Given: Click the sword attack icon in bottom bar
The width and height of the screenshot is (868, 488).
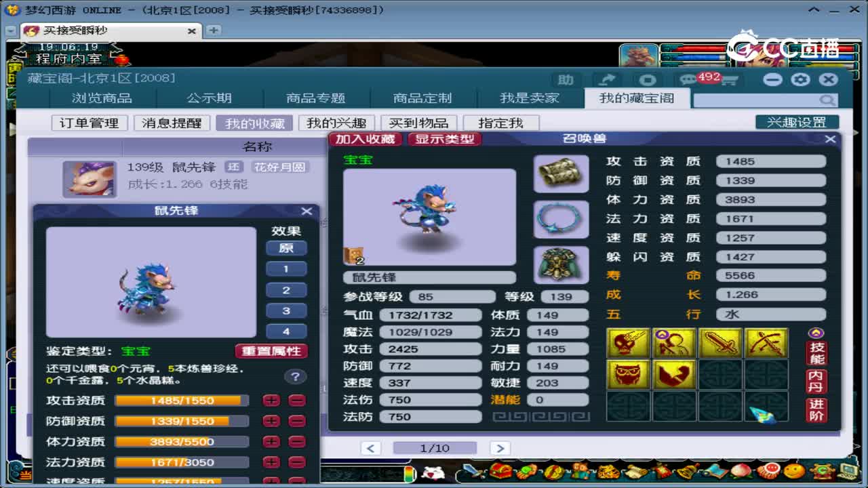Looking at the screenshot, I should coord(475,471).
